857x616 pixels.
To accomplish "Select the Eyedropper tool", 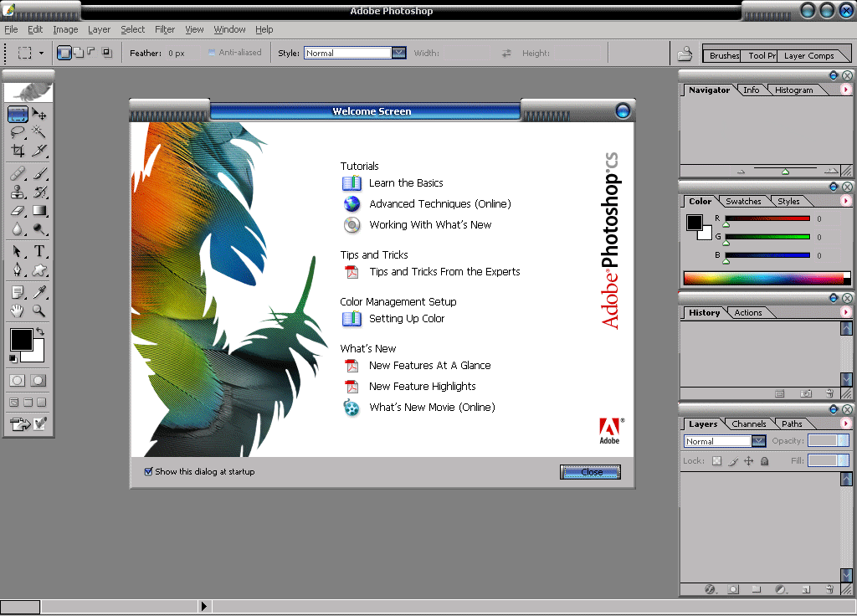I will pyautogui.click(x=38, y=292).
